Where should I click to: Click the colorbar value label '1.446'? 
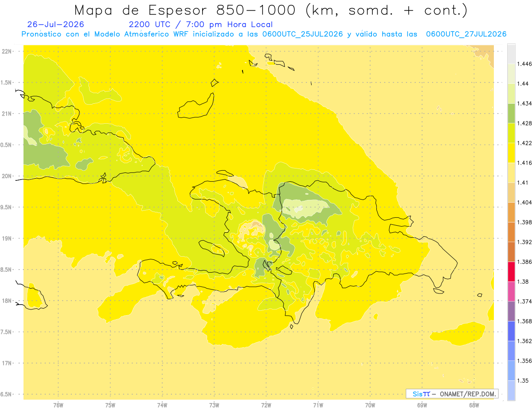(x=524, y=64)
